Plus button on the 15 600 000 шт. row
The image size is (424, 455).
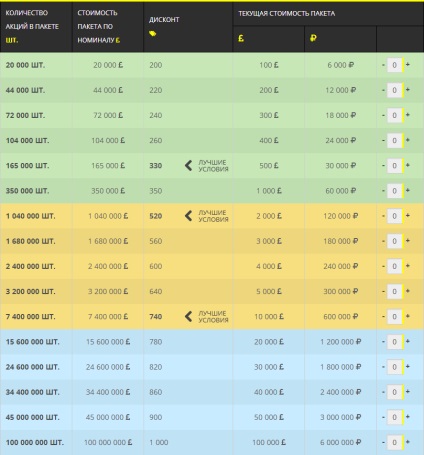click(408, 341)
